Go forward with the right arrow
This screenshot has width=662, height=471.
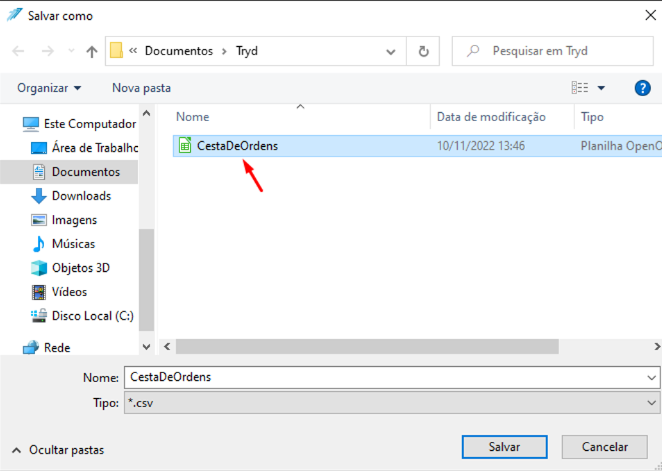pyautogui.click(x=48, y=51)
